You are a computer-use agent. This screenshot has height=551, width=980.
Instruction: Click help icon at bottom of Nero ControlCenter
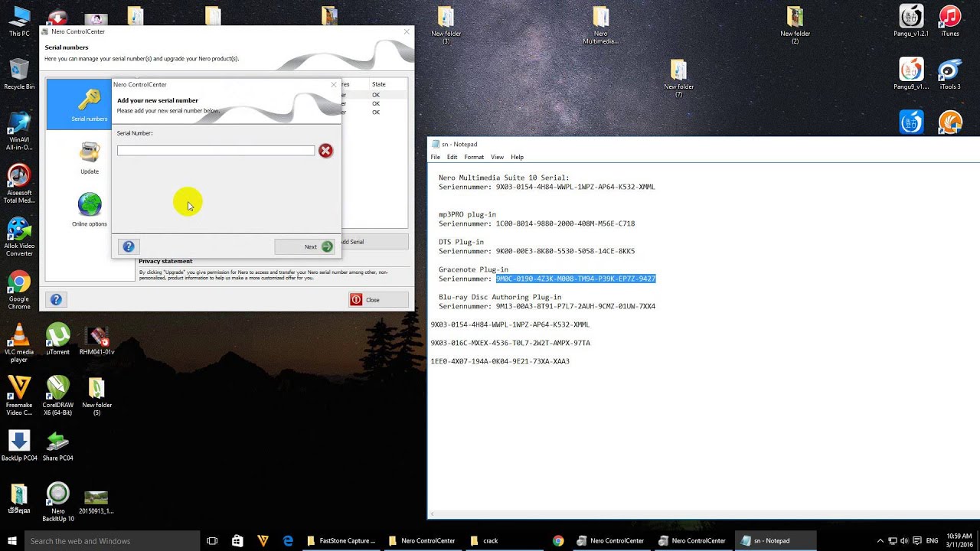56,300
